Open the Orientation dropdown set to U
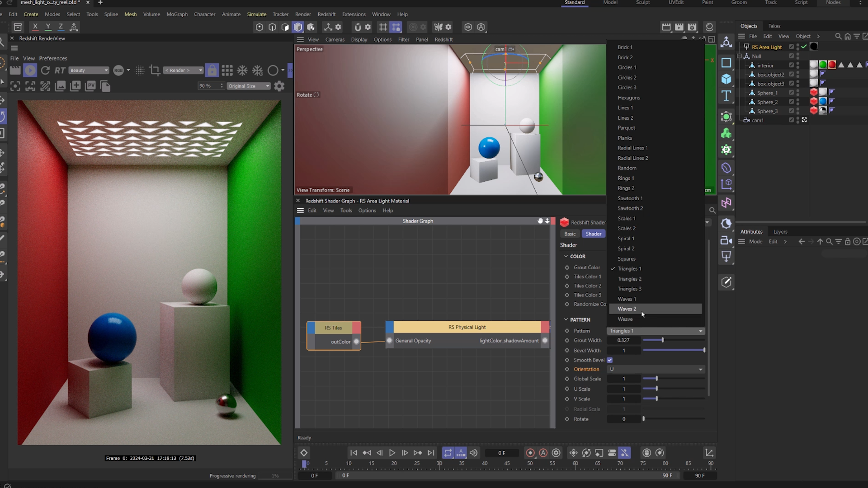The width and height of the screenshot is (868, 488). (656, 369)
